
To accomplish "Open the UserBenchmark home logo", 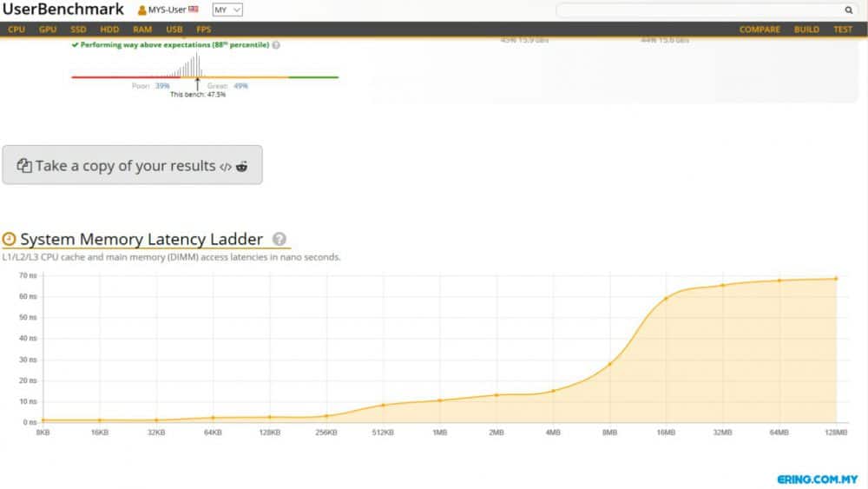I will pos(63,10).
